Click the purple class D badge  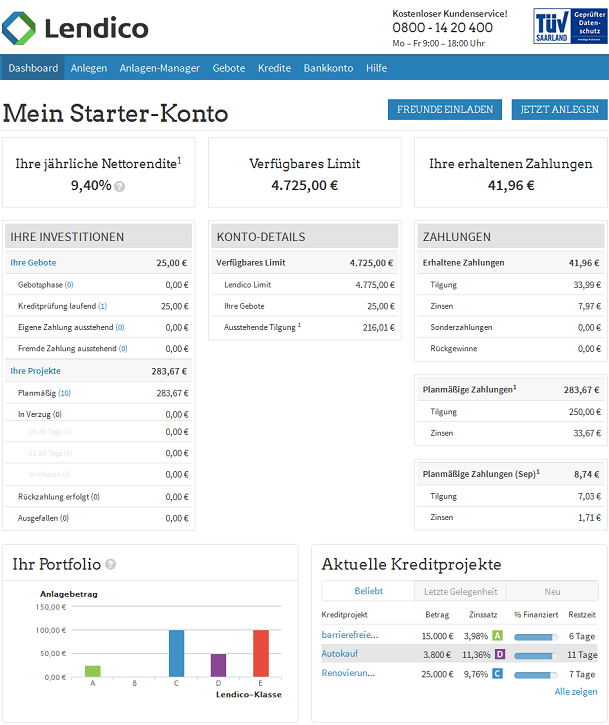pyautogui.click(x=500, y=654)
